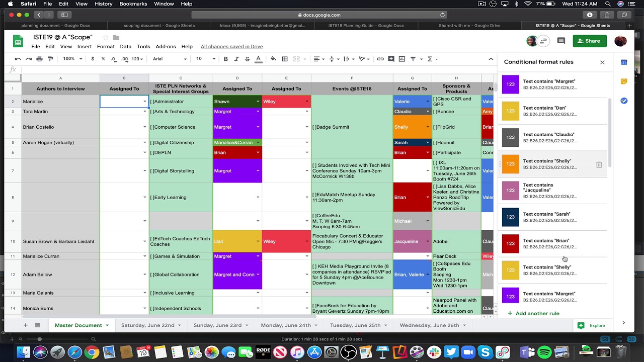Open the text rotation dropdown
The height and width of the screenshot is (362, 644).
363,59
